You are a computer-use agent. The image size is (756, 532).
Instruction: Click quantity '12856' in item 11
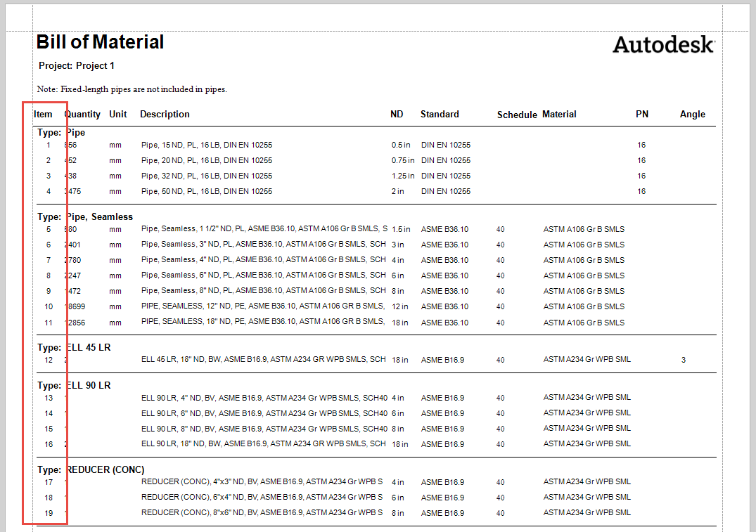point(75,323)
